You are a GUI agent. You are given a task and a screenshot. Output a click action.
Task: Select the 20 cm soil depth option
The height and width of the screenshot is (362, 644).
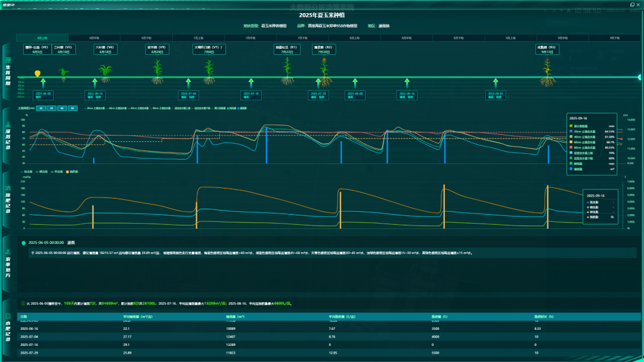click(41, 108)
